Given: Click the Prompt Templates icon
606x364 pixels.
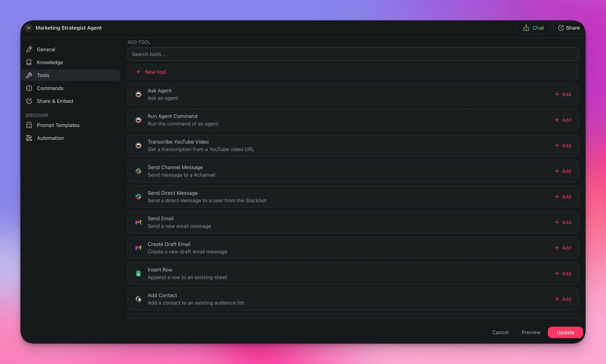Looking at the screenshot, I should tap(29, 125).
